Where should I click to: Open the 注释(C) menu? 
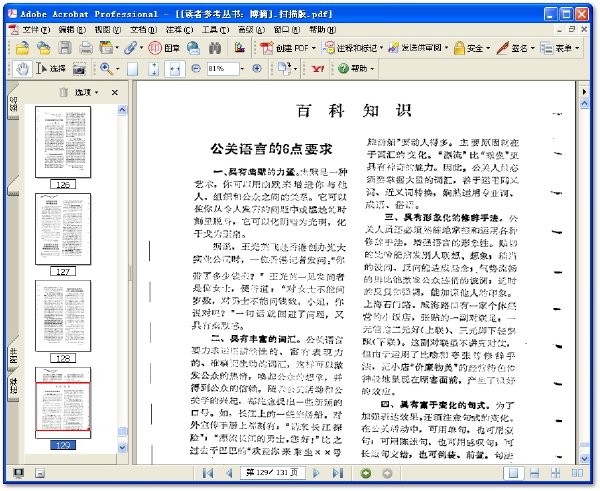[179, 29]
